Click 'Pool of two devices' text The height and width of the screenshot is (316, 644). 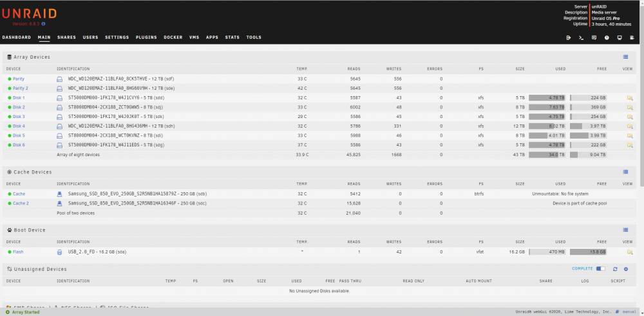coord(75,213)
